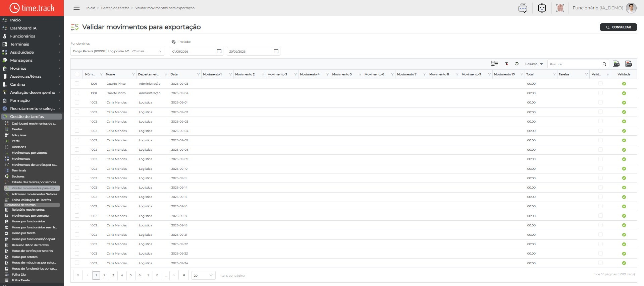Viewport: 644px width, 286px height.
Task: Open calendar for end date 30/09/2026
Action: coord(276,51)
